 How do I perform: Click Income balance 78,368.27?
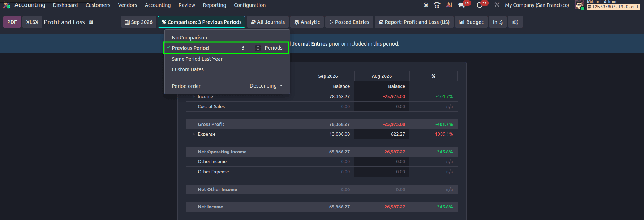pyautogui.click(x=339, y=97)
